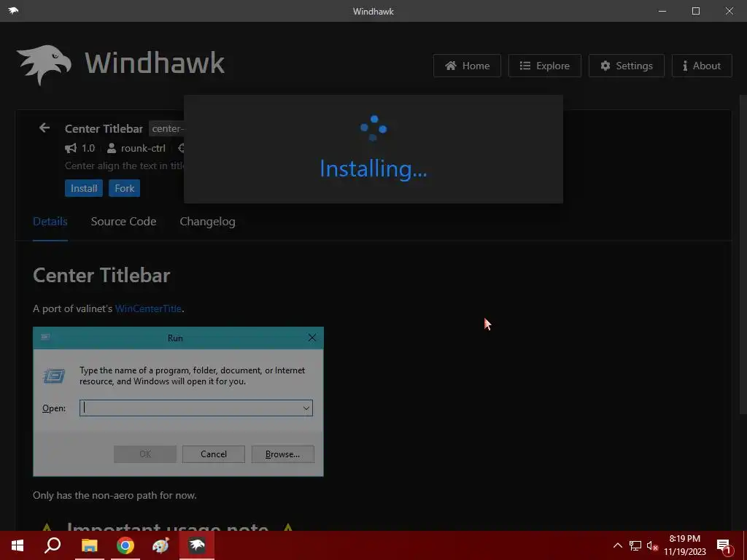Open Windhawk Settings

[x=626, y=66]
